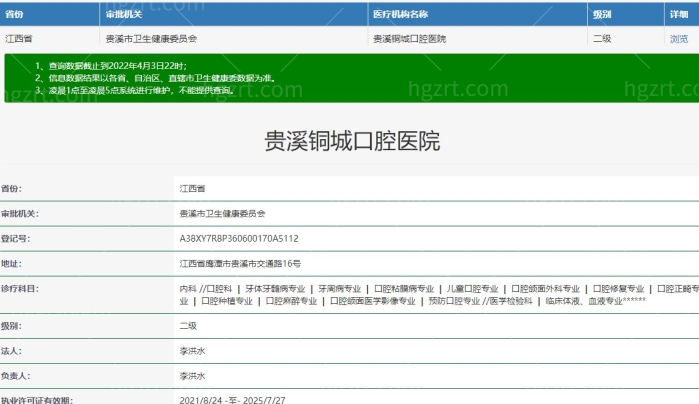This screenshot has height=404, width=699.
Task: Click 贵溪铜城口腔医院 in the top table row
Action: click(x=409, y=39)
